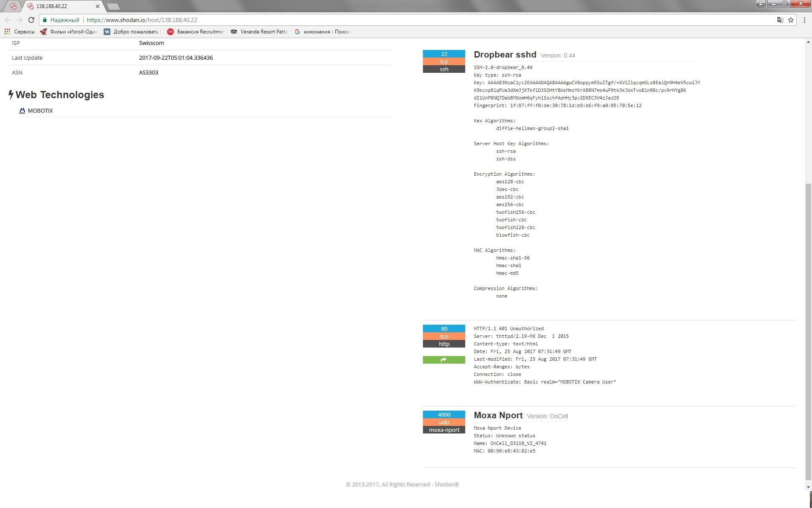Open Вакансия Recruitment bookmark
The width and height of the screenshot is (812, 508).
click(x=196, y=32)
